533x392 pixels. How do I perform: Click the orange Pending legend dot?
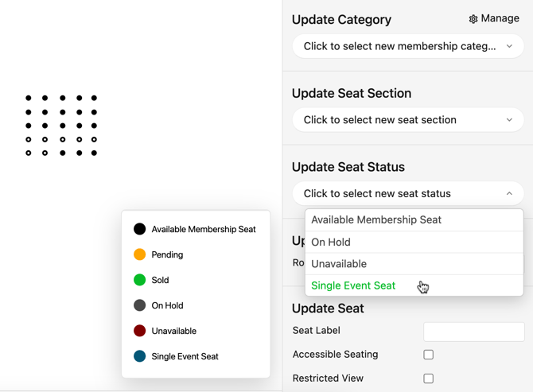[140, 254]
